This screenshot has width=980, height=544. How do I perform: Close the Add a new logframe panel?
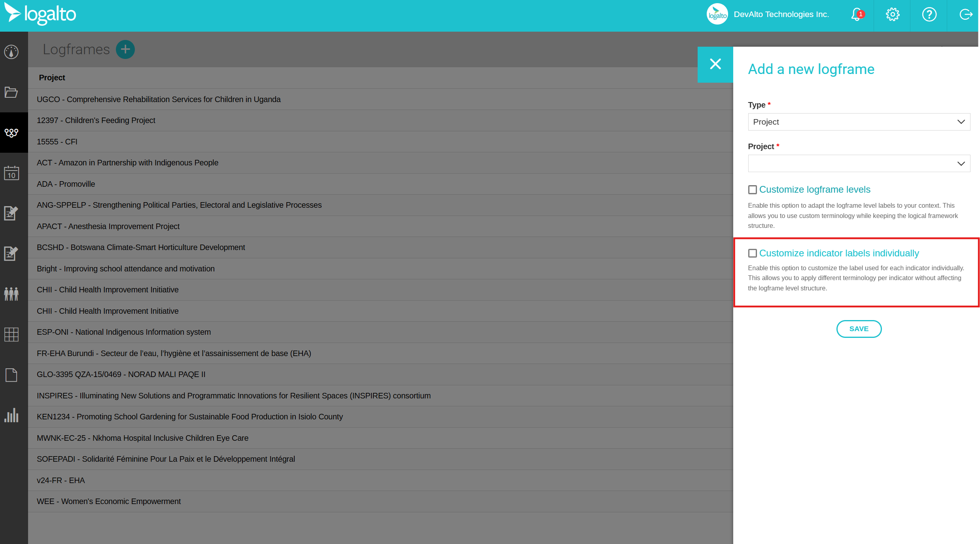[715, 64]
